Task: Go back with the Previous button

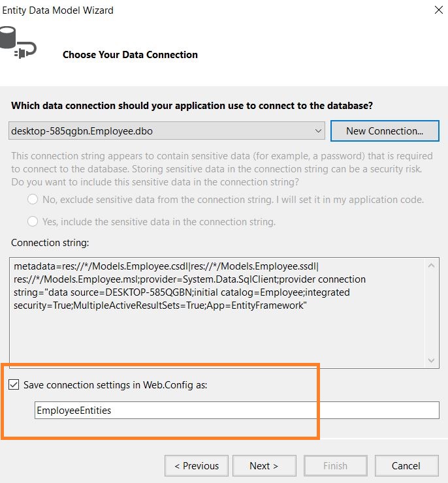Action: click(x=197, y=466)
